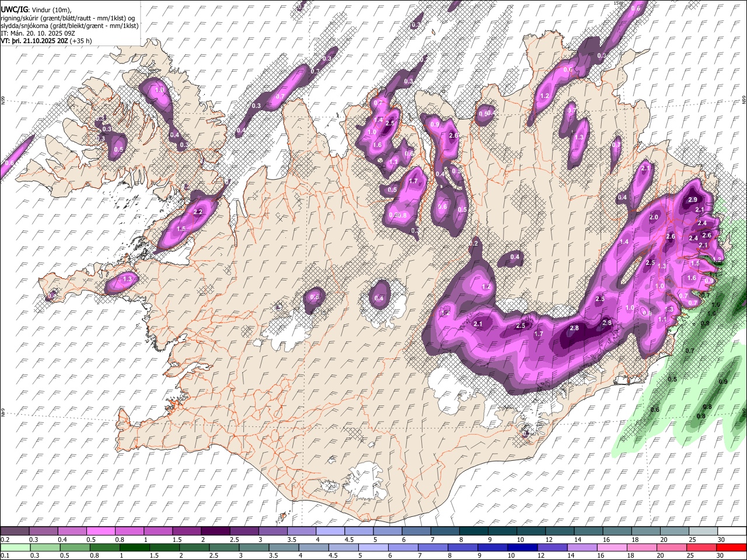
Task: Click the bright pink 0.5–0.8 snow legend swatch
Action: click(x=100, y=531)
